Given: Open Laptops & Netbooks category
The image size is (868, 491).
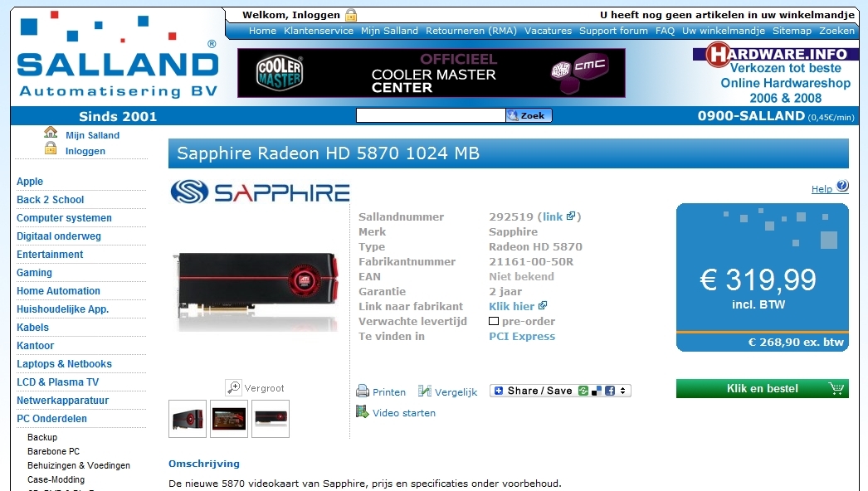Looking at the screenshot, I should (64, 364).
